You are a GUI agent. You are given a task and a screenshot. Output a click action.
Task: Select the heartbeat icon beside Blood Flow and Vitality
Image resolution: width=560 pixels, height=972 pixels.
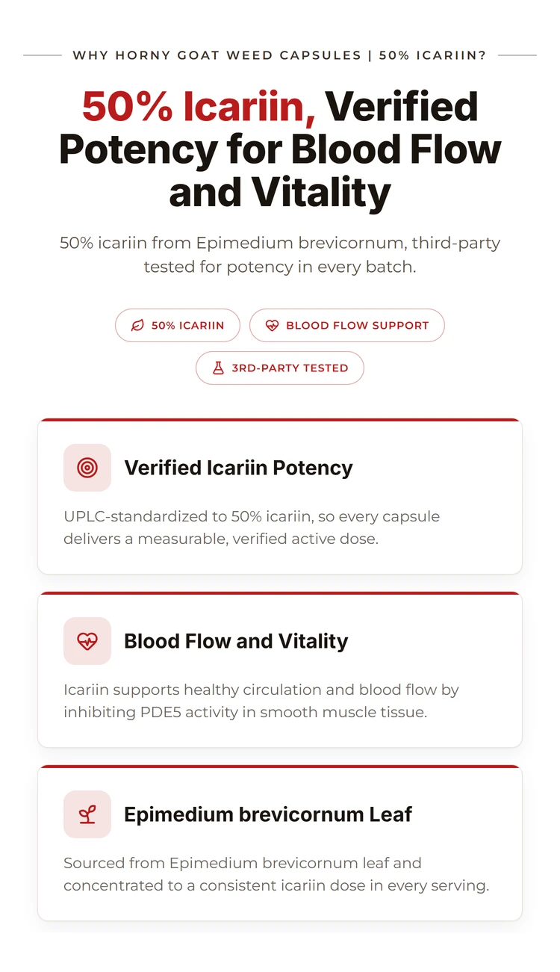[x=87, y=641]
